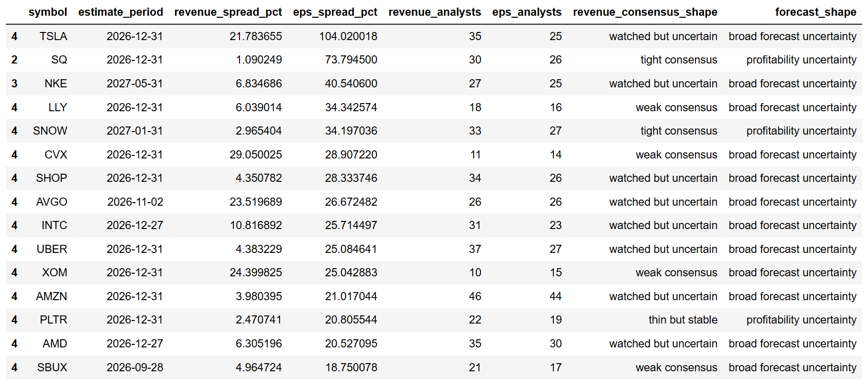Click the NKE symbol cell

[56, 84]
